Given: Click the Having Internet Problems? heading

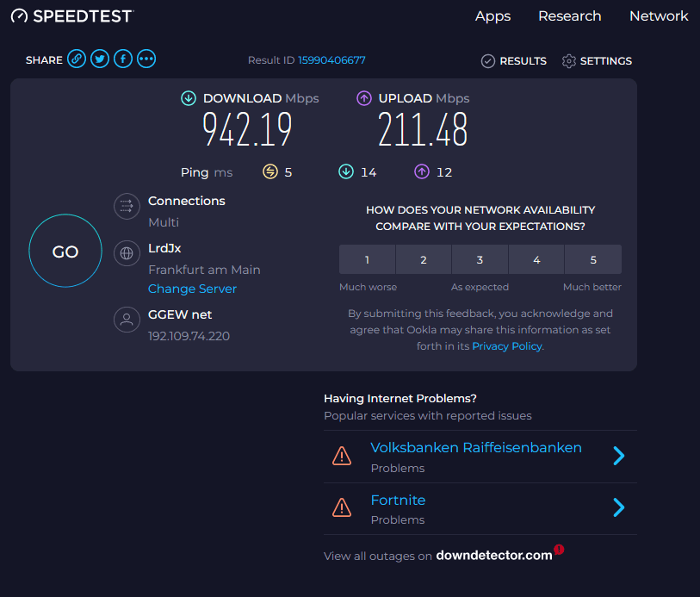Looking at the screenshot, I should click(400, 398).
